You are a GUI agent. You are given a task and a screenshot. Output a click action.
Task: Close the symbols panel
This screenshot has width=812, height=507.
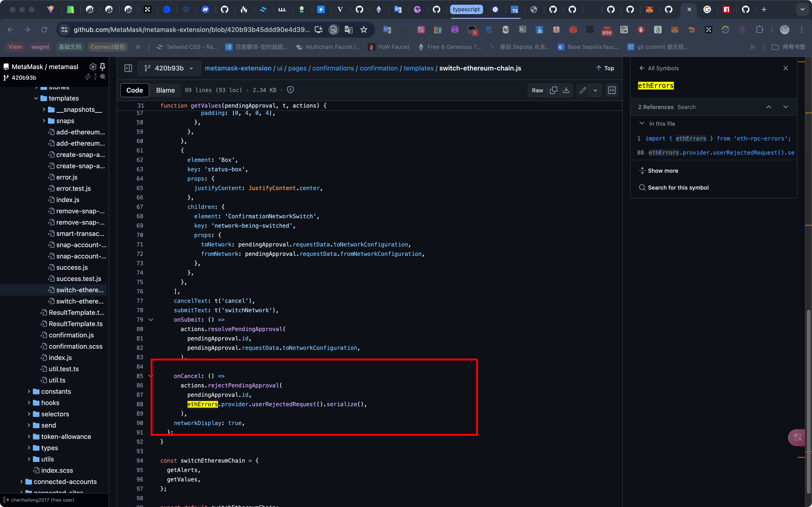click(785, 68)
